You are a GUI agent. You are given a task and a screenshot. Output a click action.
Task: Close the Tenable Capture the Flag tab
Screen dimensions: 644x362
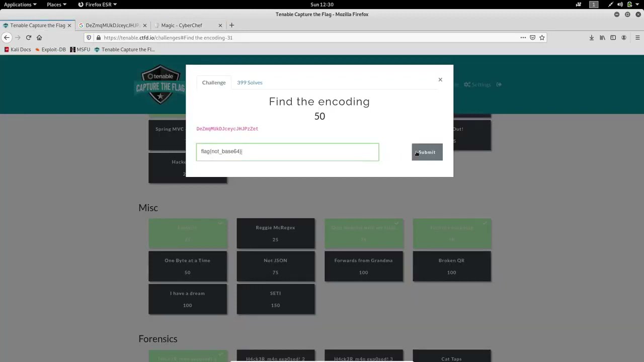[x=69, y=25]
